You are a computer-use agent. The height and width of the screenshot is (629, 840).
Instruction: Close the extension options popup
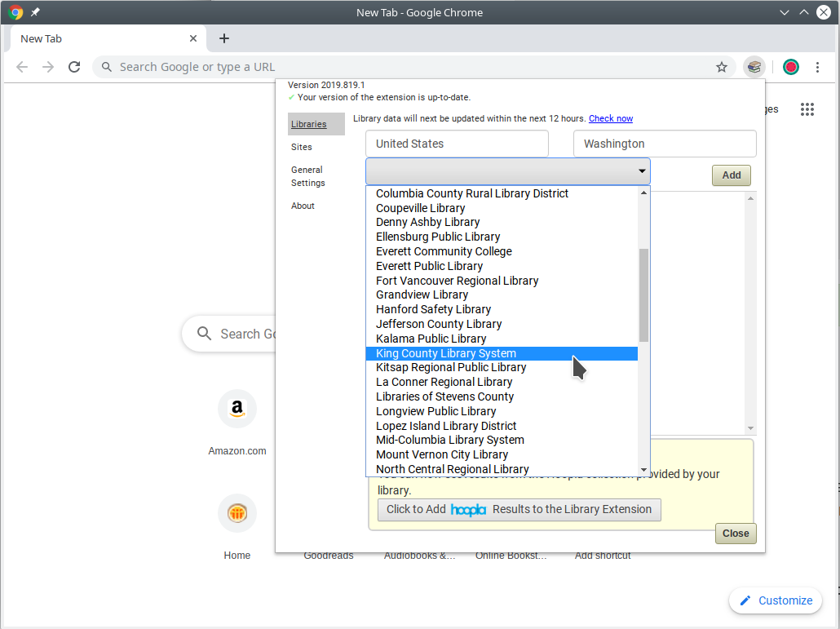point(736,533)
